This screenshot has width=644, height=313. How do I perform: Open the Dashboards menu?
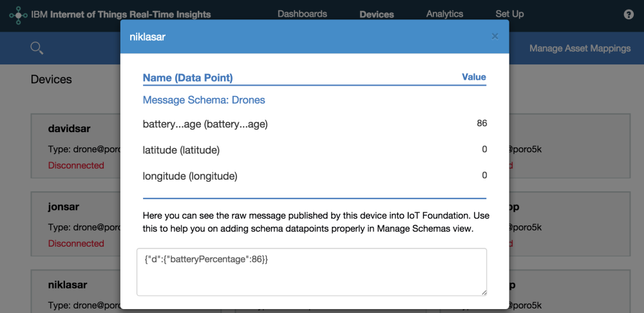(x=302, y=14)
